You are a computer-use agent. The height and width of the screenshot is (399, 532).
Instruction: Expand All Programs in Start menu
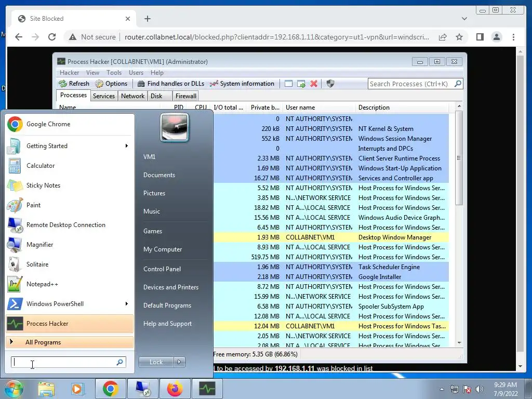pyautogui.click(x=69, y=342)
